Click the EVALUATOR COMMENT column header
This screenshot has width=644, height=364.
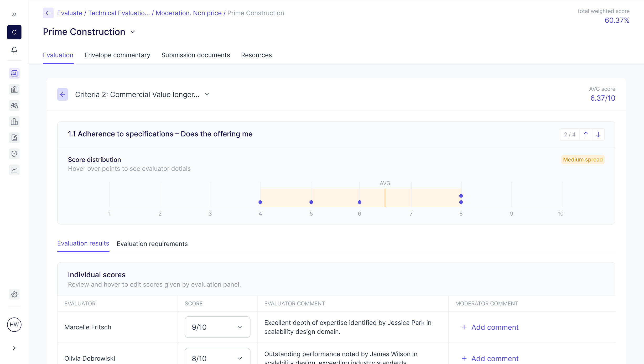coord(294,304)
